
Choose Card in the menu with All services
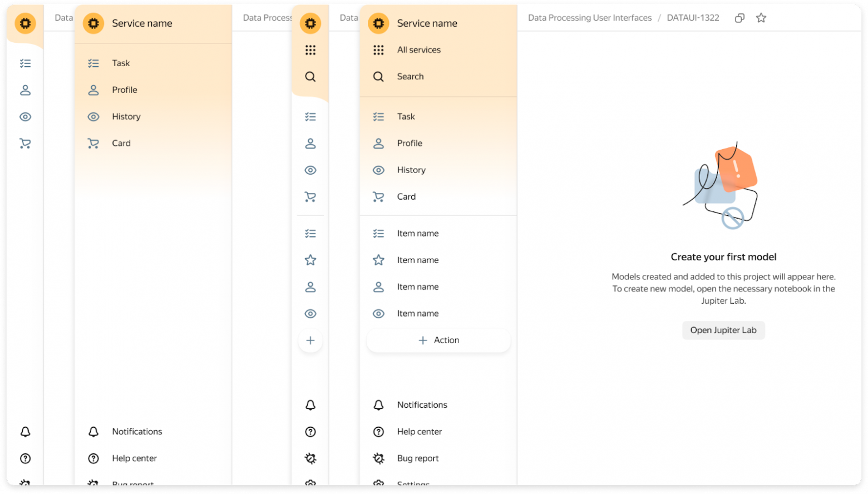point(438,197)
